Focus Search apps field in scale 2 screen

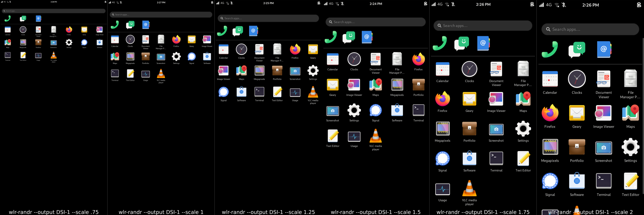(x=590, y=29)
